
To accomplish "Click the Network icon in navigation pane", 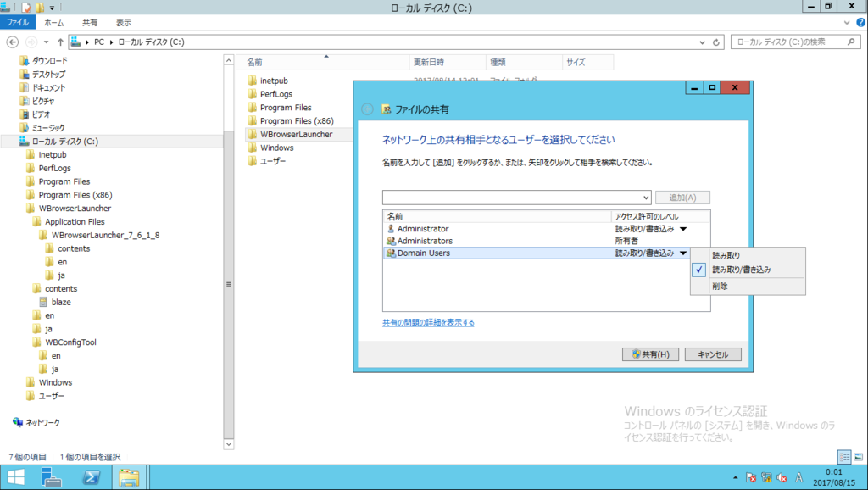I will pyautogui.click(x=18, y=422).
